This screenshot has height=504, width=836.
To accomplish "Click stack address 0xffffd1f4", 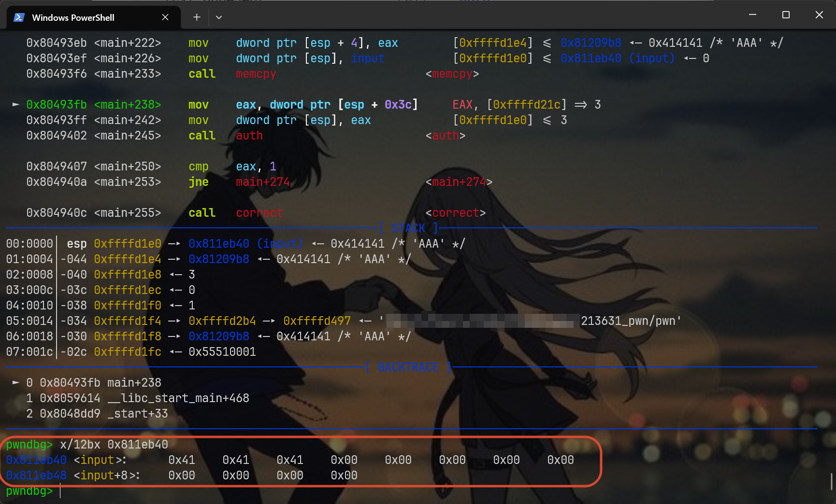I will tap(128, 321).
